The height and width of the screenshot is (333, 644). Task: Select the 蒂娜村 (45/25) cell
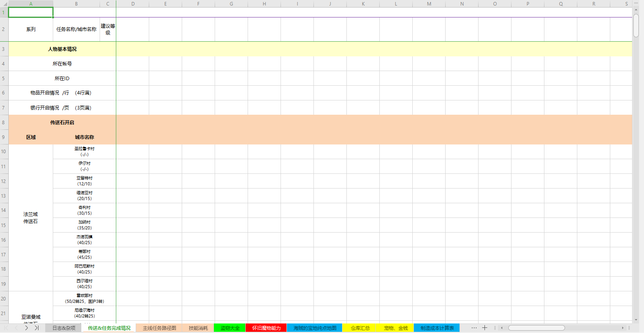click(x=85, y=254)
